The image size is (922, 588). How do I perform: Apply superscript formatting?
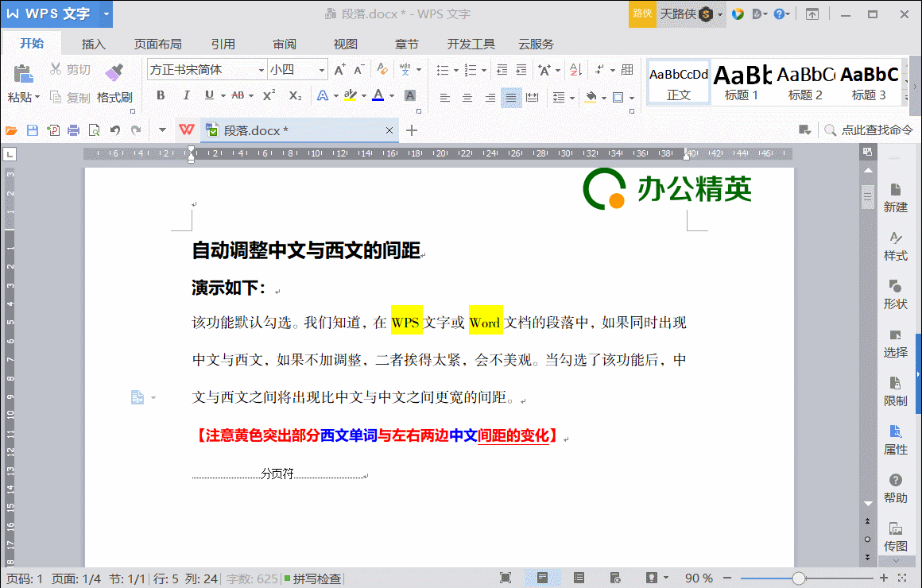[269, 95]
